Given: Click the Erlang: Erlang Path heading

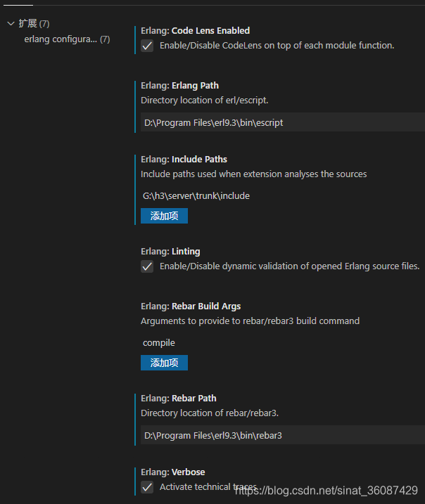Looking at the screenshot, I should (x=179, y=86).
